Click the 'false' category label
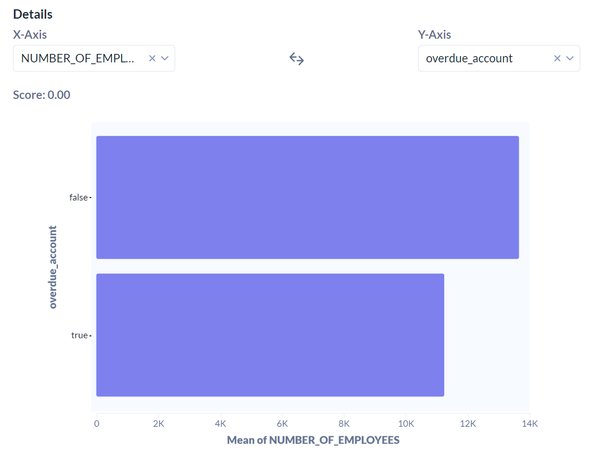 click(78, 197)
